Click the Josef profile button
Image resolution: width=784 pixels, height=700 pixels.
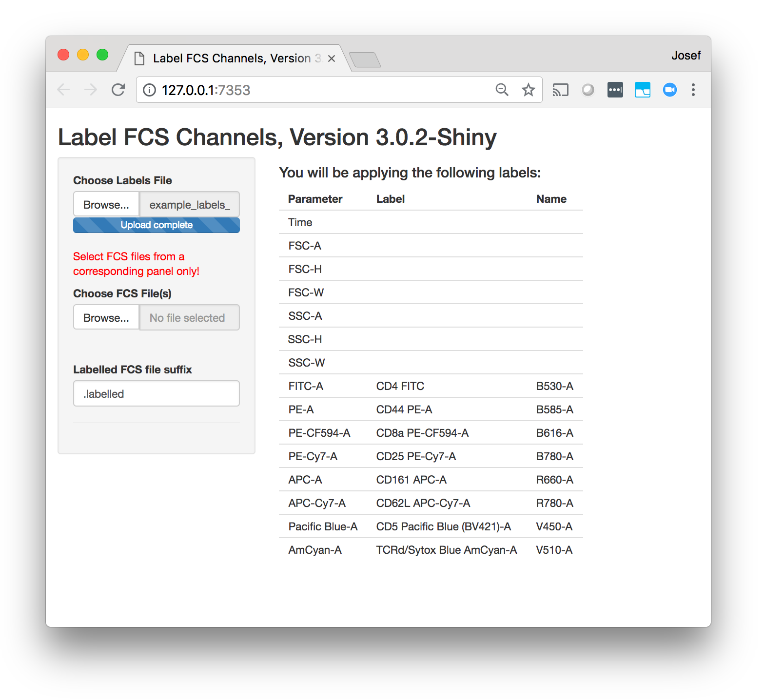[686, 56]
